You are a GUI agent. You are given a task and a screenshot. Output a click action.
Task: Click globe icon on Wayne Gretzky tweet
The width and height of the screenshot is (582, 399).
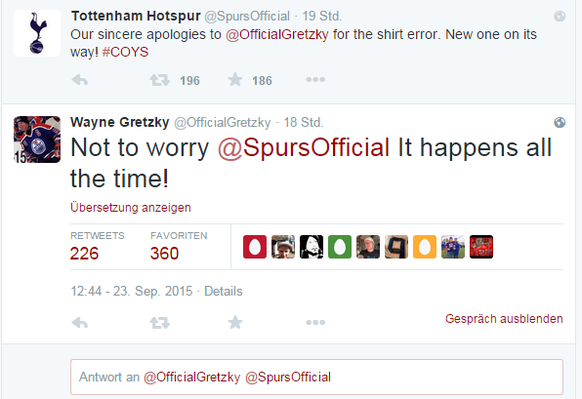click(x=559, y=122)
